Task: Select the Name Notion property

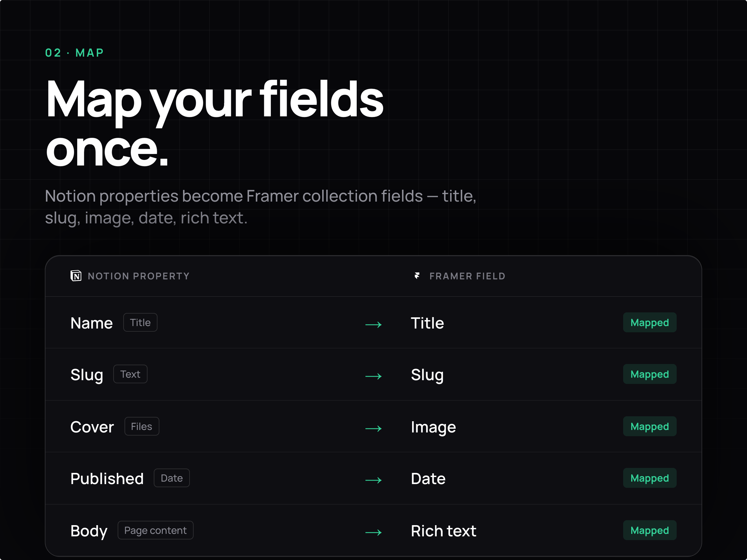Action: pos(92,323)
